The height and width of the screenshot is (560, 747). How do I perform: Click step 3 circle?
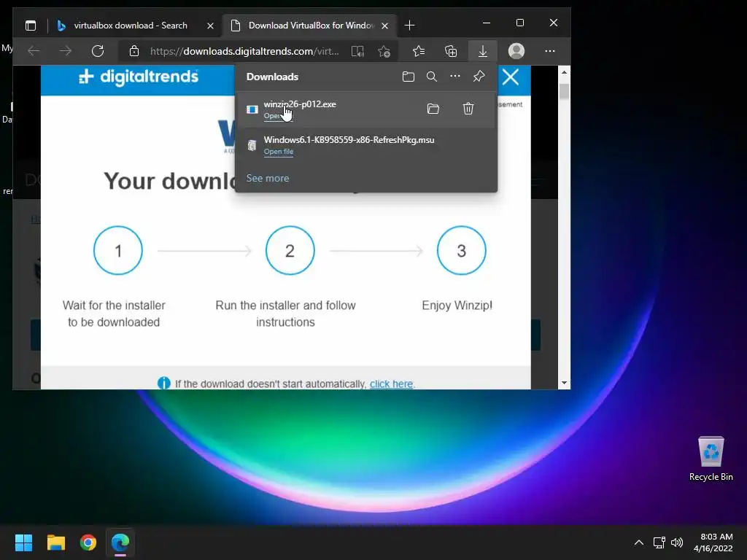click(x=462, y=251)
